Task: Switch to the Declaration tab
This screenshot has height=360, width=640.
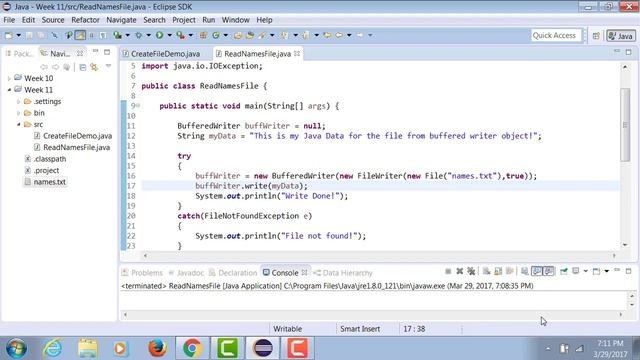Action: click(x=233, y=273)
